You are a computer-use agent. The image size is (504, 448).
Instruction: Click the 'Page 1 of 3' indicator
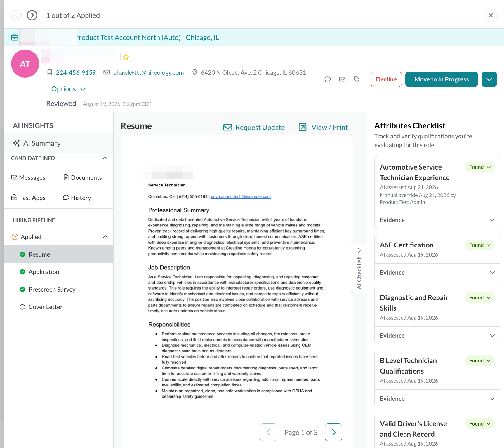point(301,432)
